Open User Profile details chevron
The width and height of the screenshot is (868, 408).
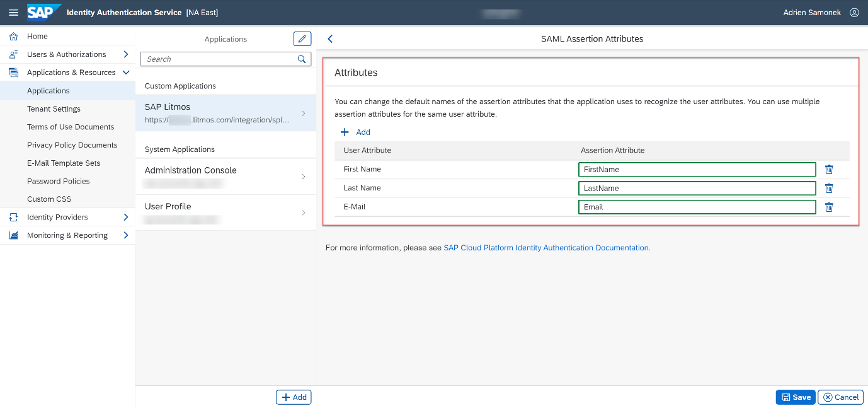click(x=304, y=213)
